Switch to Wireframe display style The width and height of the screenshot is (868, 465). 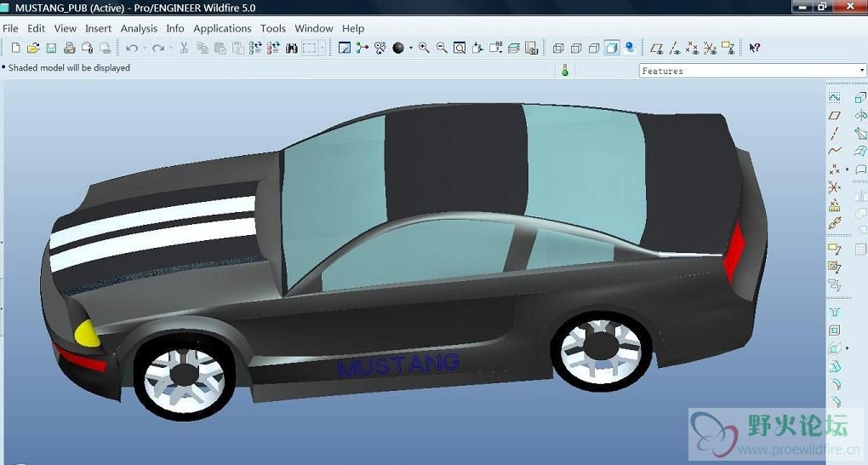[558, 49]
